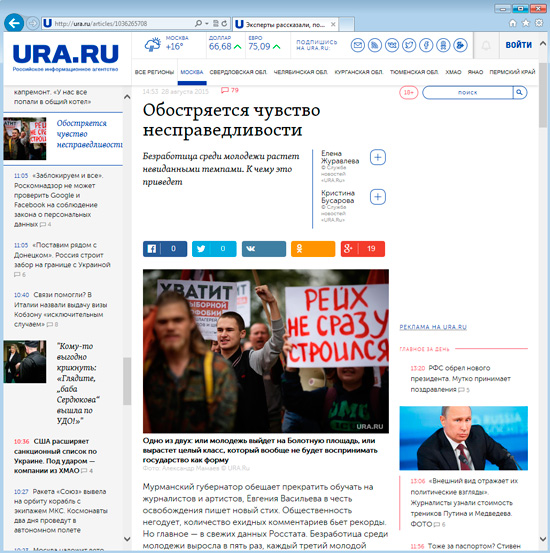Close the 'Эксперты рассказали' browser tab
Image resolution: width=550 pixels, height=553 pixels.
(x=333, y=24)
